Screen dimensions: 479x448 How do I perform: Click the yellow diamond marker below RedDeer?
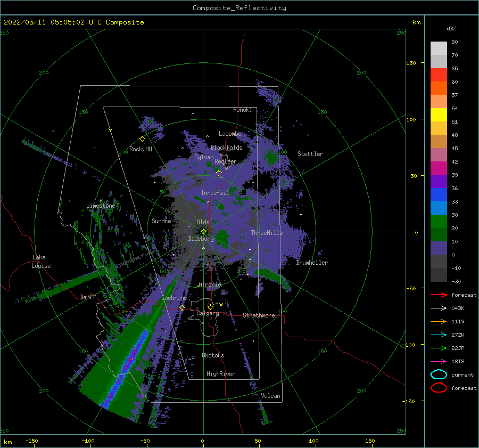click(x=219, y=173)
